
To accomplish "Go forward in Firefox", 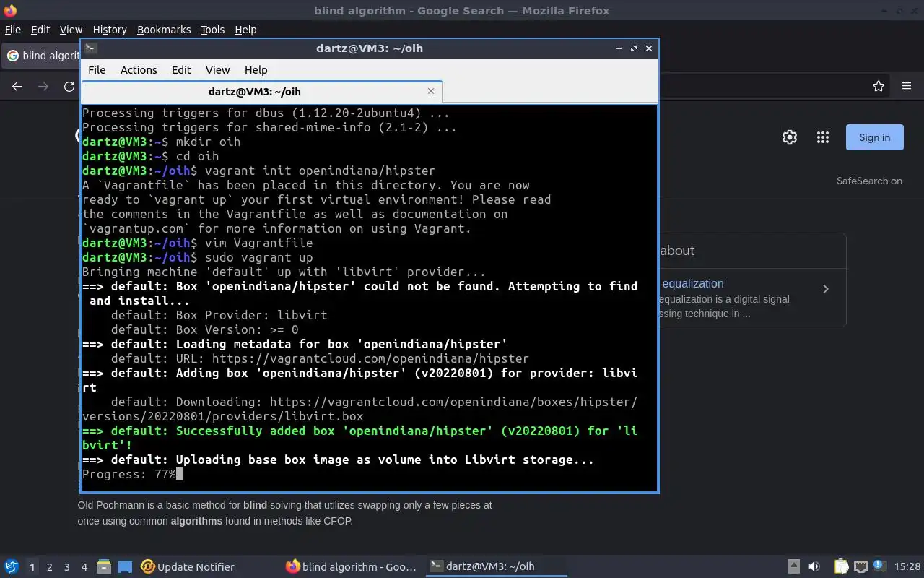I will click(43, 86).
